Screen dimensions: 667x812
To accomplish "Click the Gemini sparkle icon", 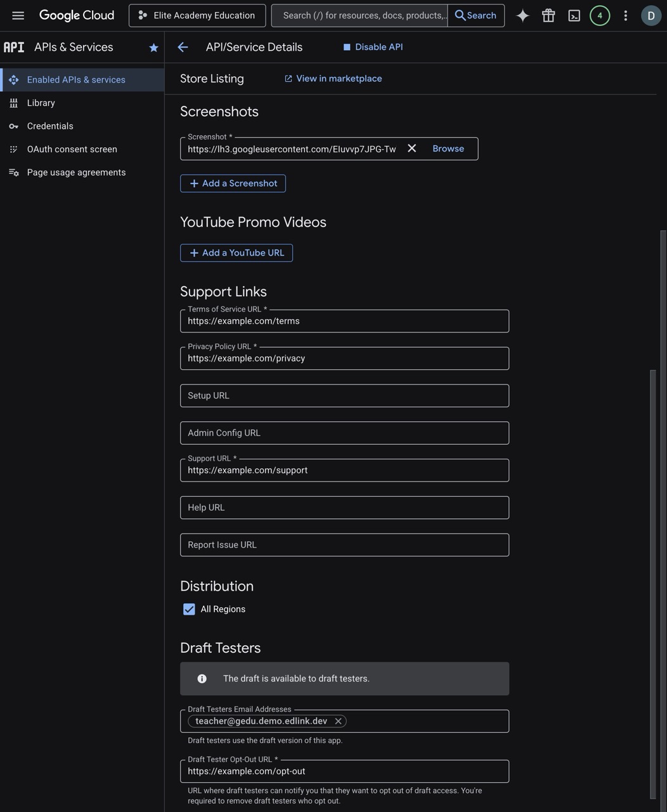I will [x=522, y=15].
